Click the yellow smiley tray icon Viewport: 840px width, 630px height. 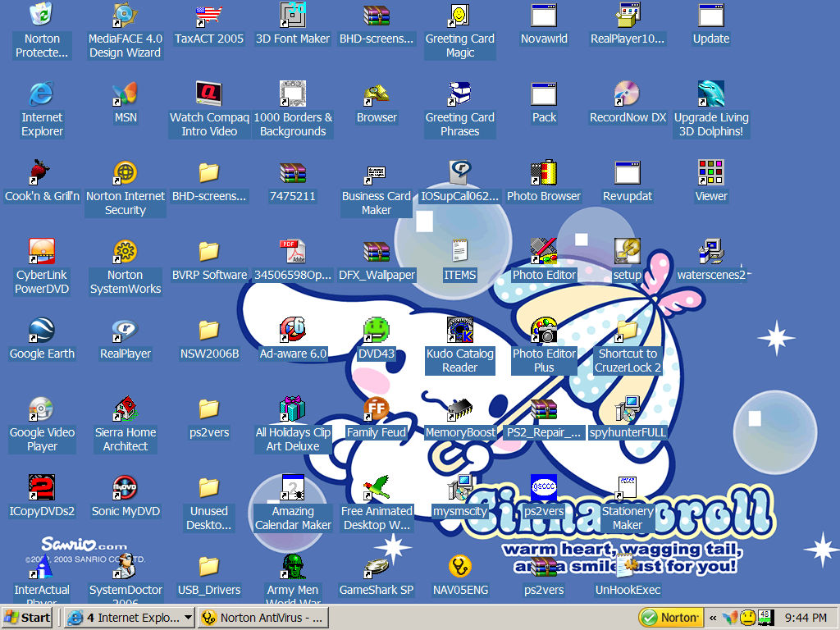pyautogui.click(x=747, y=618)
